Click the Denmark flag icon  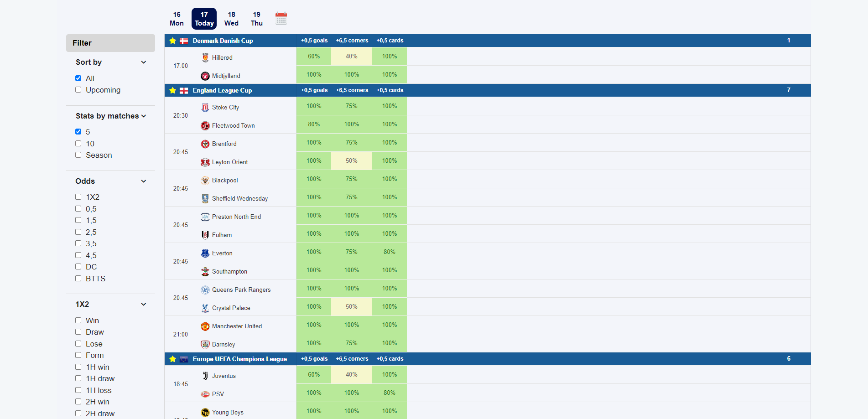point(184,41)
